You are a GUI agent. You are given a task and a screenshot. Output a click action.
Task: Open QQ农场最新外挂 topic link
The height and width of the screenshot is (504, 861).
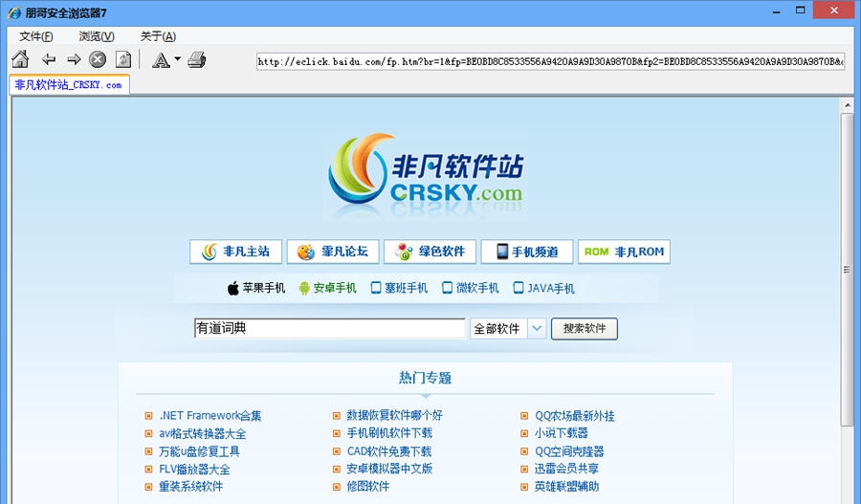point(574,416)
